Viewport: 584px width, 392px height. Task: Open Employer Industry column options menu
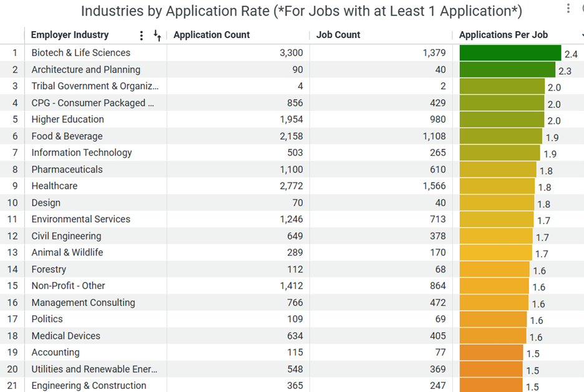[142, 36]
